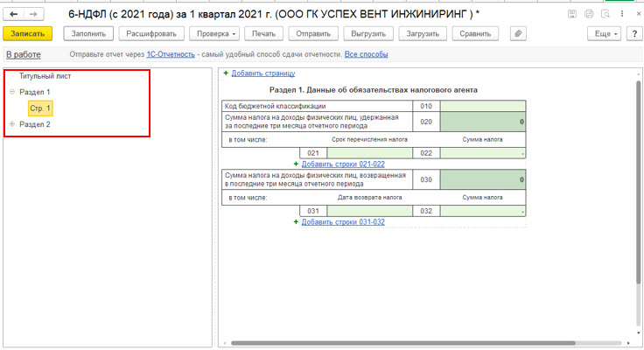Select Раздел 2 in the tree

pyautogui.click(x=34, y=124)
